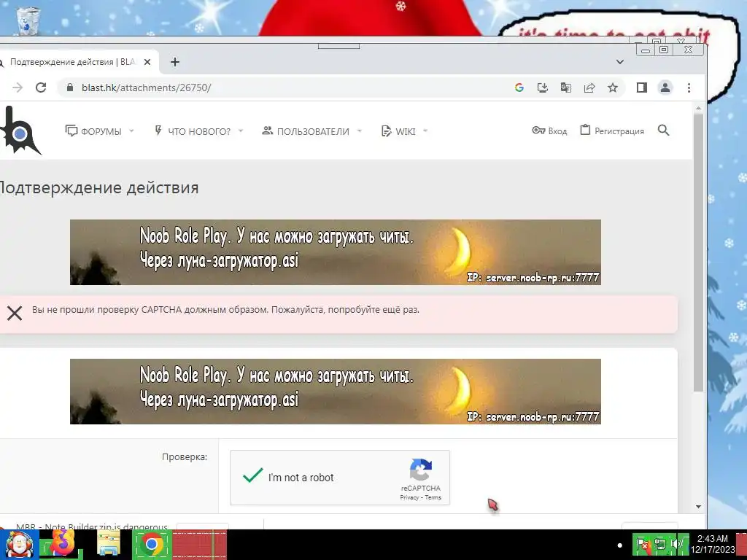Open Chrome three-dot menu
Viewport: 747px width, 560px height.
(689, 87)
